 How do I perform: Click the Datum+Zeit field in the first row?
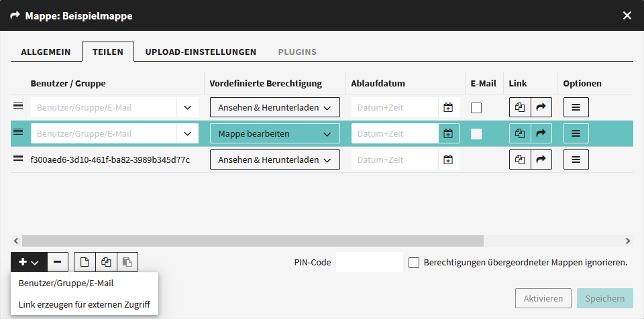[x=394, y=108]
